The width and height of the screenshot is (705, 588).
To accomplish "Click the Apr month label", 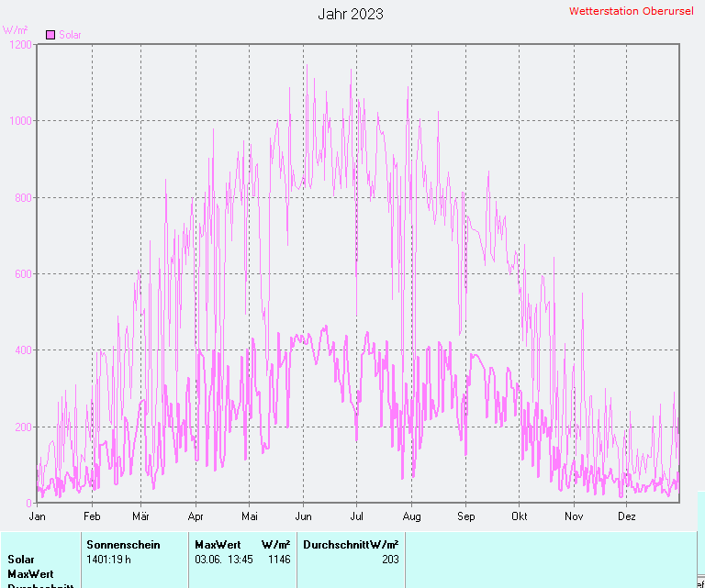I will pos(196,516).
